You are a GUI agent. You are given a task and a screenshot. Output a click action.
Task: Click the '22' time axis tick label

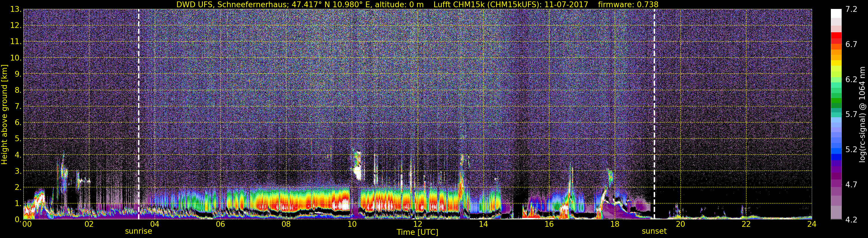coord(746,224)
